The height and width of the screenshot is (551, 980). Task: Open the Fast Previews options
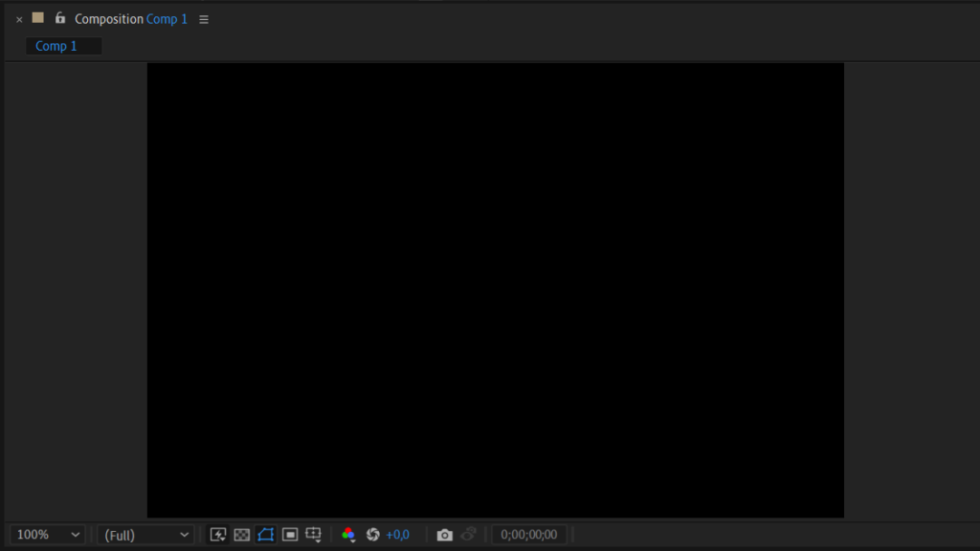[218, 535]
